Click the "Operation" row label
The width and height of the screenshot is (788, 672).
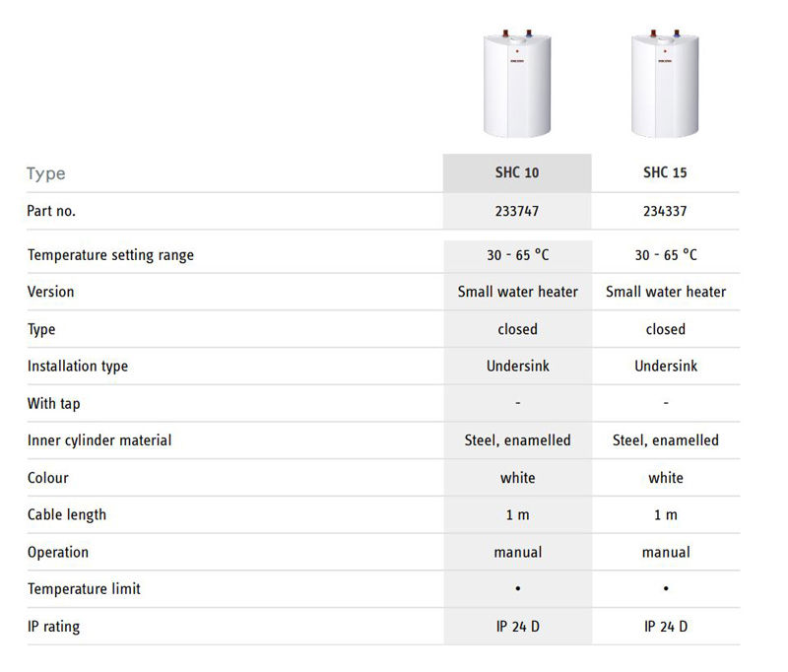click(58, 552)
